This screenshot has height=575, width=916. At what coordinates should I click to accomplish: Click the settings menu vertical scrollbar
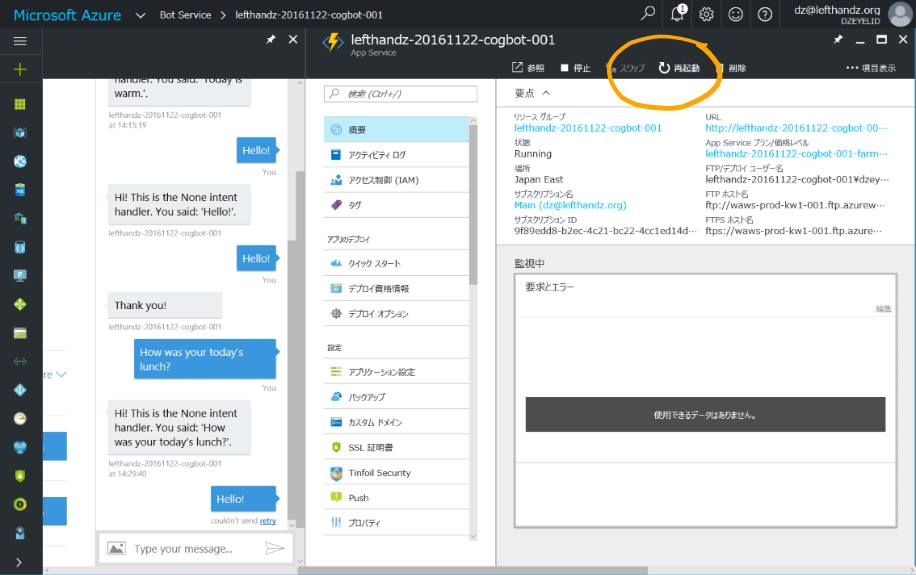473,205
